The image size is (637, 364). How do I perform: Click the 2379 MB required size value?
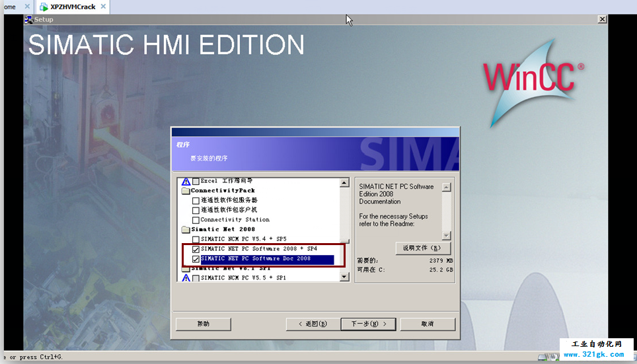[441, 261]
